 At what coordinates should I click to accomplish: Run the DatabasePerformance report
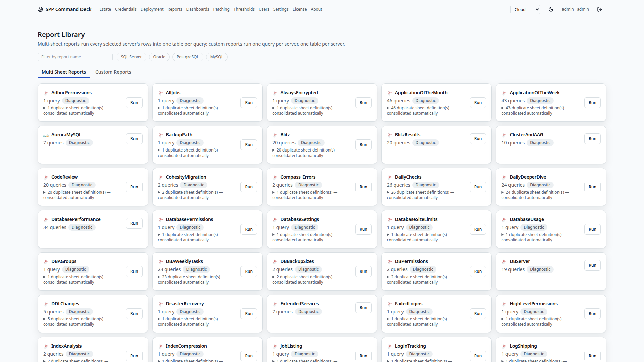(x=134, y=223)
